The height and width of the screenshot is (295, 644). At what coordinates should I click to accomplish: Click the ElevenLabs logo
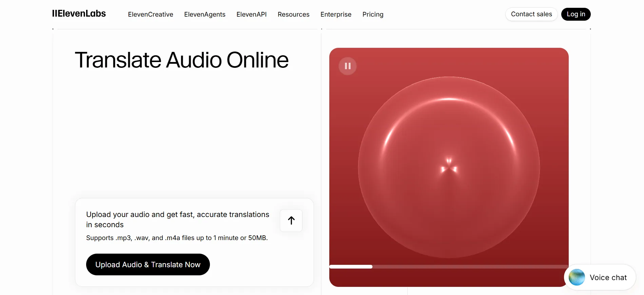(79, 14)
